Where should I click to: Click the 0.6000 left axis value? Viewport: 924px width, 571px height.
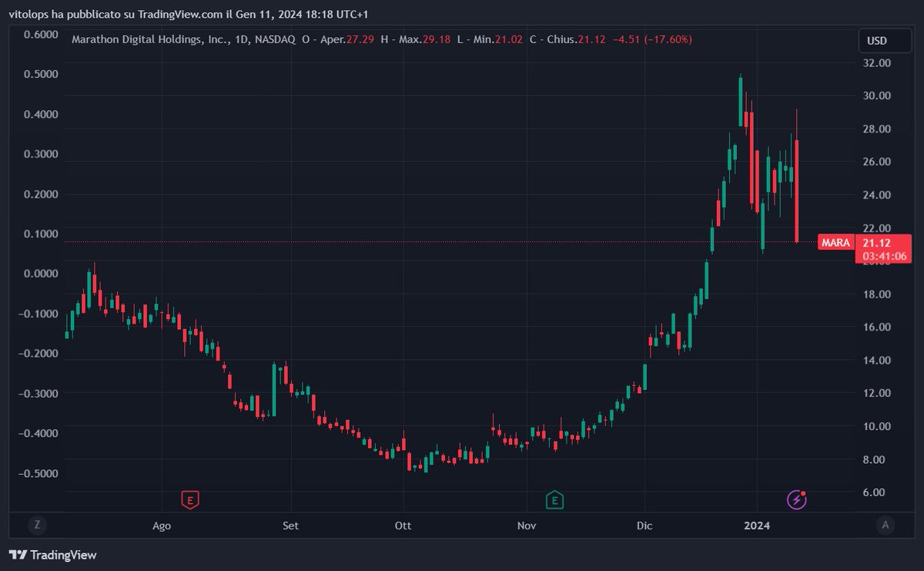tap(41, 35)
